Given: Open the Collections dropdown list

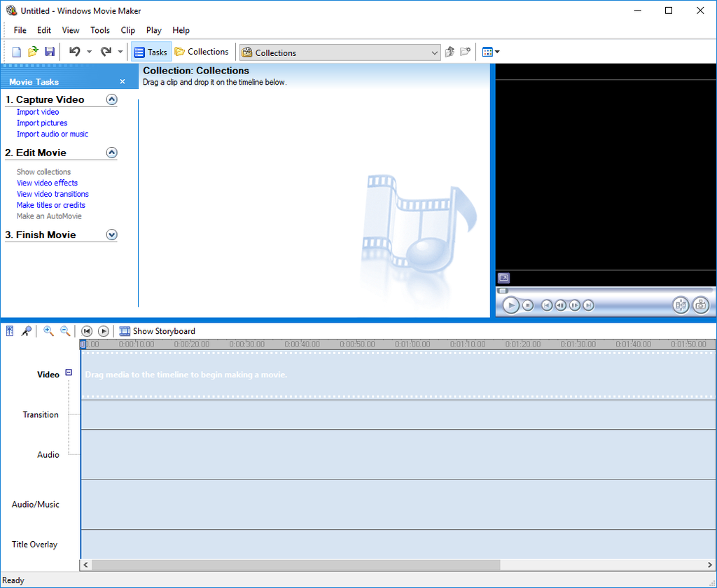Looking at the screenshot, I should (x=436, y=52).
